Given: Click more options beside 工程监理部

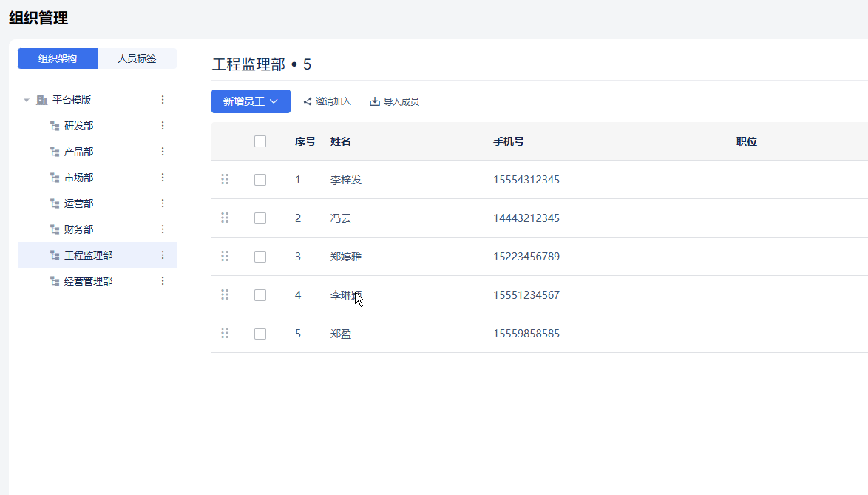Looking at the screenshot, I should coord(163,255).
